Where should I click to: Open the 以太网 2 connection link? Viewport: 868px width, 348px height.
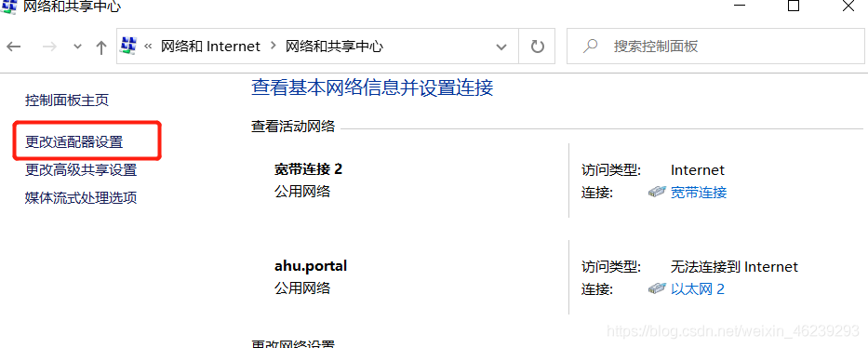[x=698, y=288]
